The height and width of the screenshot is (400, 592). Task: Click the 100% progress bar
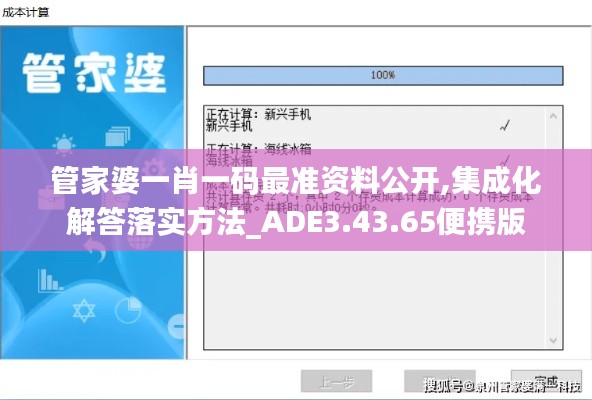tap(383, 76)
